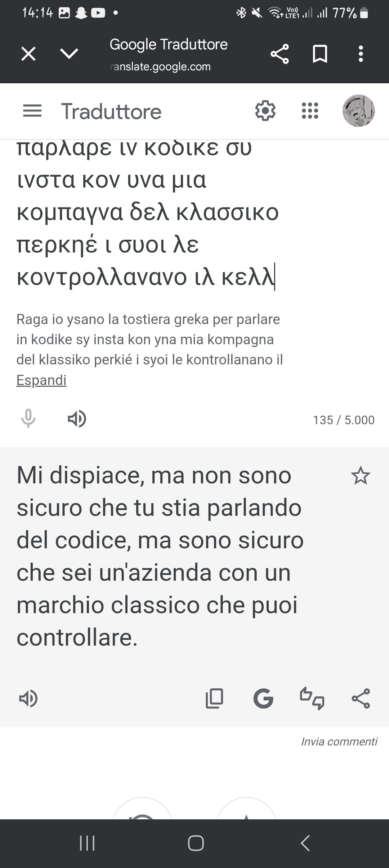Share the translated text
The image size is (389, 868).
[361, 699]
